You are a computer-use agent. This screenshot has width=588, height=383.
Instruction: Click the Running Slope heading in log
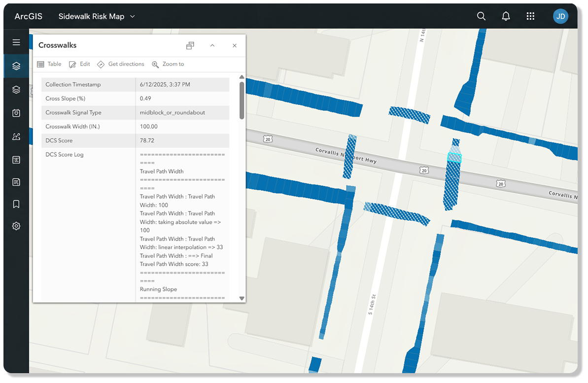pyautogui.click(x=158, y=289)
